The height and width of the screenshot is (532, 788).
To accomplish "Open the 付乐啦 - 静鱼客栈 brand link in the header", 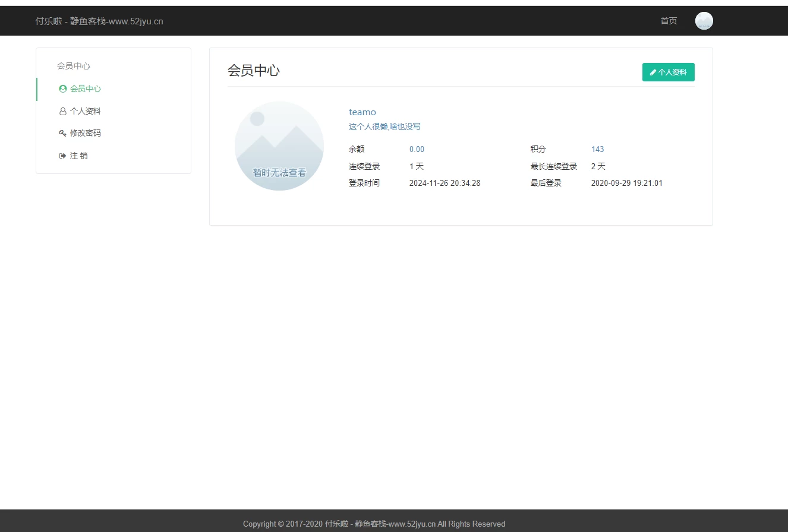I will [99, 21].
